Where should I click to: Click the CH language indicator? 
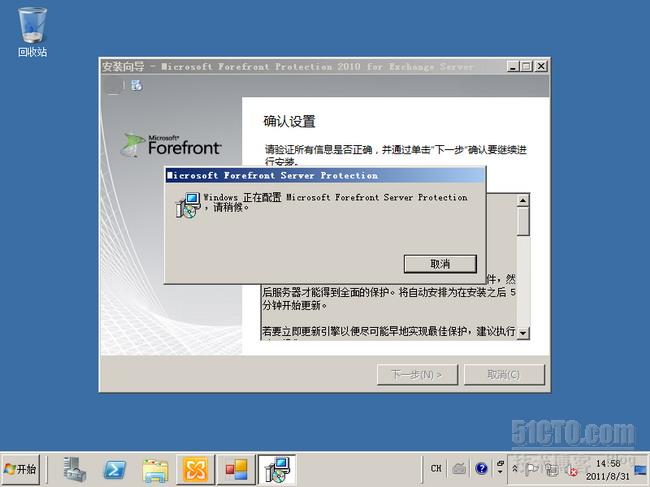(436, 468)
